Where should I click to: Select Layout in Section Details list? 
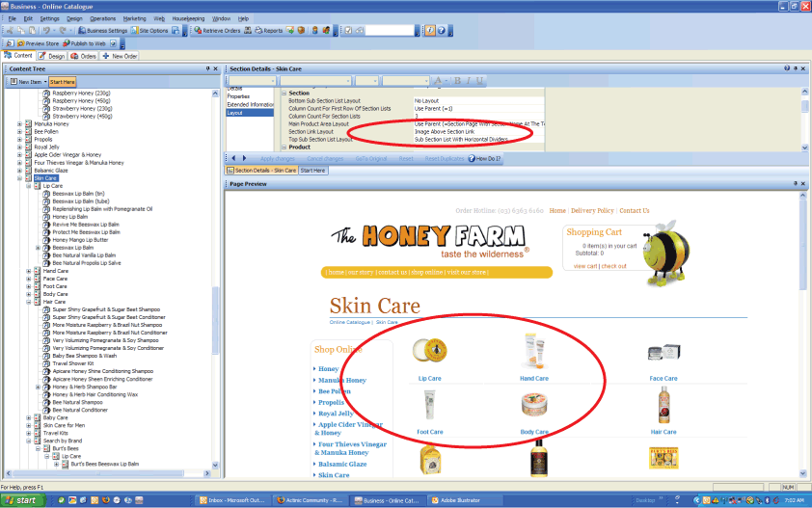(235, 113)
